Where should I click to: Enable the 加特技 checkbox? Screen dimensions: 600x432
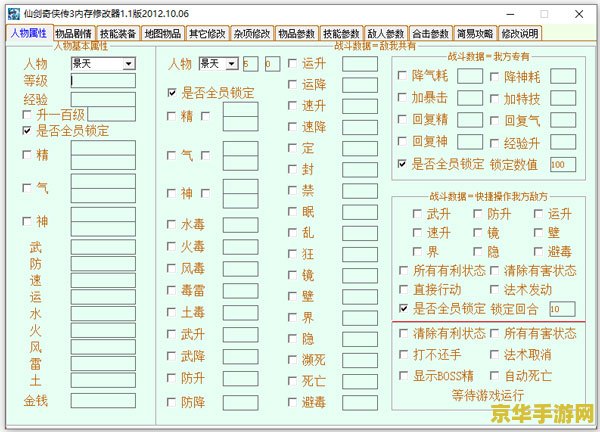click(x=494, y=99)
